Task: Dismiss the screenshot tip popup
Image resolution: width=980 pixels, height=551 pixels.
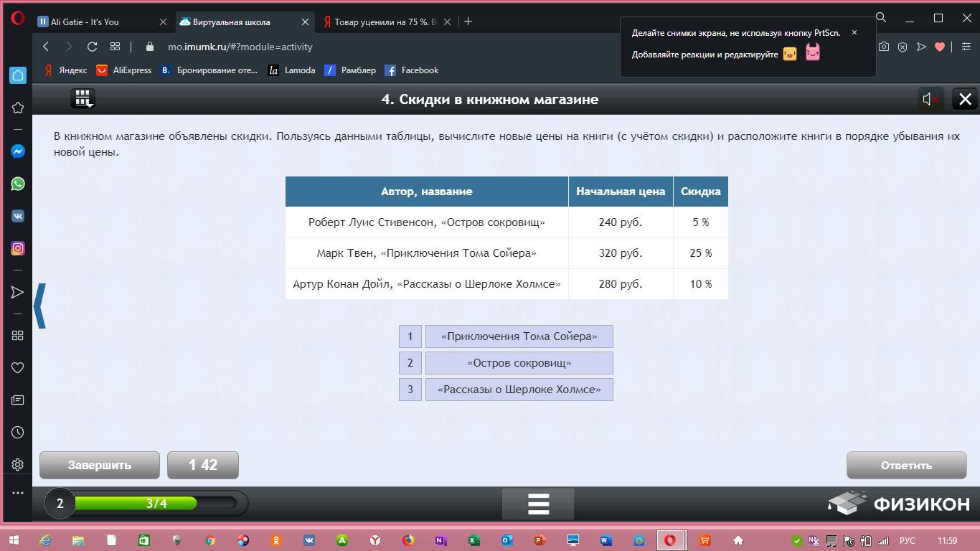Action: click(854, 32)
